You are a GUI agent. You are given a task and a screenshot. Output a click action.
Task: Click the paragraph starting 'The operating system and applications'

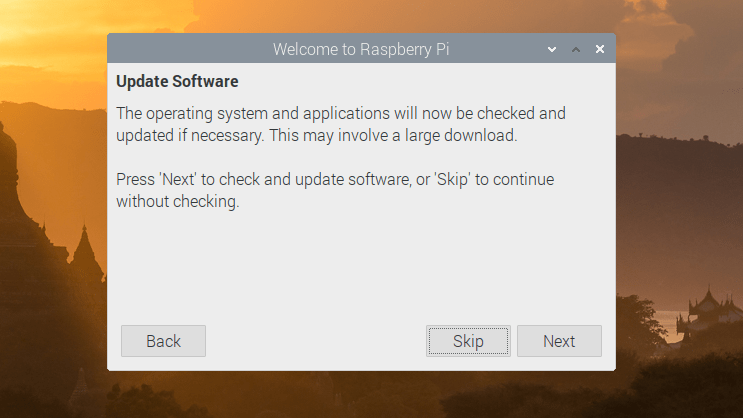pos(341,124)
